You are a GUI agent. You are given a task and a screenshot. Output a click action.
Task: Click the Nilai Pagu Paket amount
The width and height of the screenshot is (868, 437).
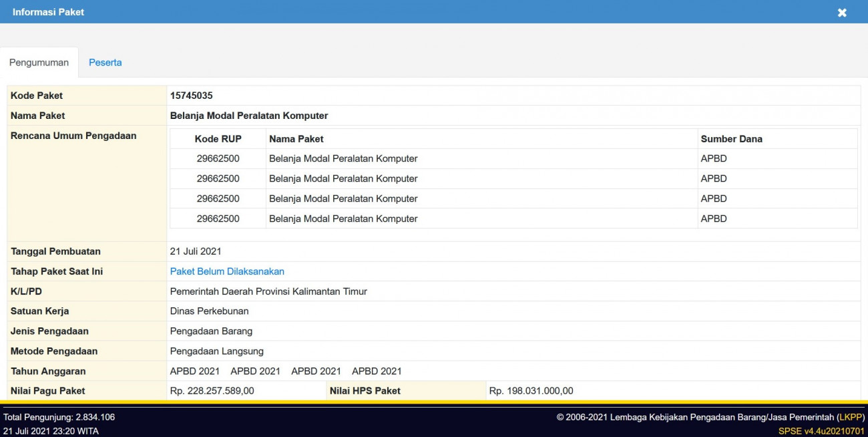click(212, 391)
